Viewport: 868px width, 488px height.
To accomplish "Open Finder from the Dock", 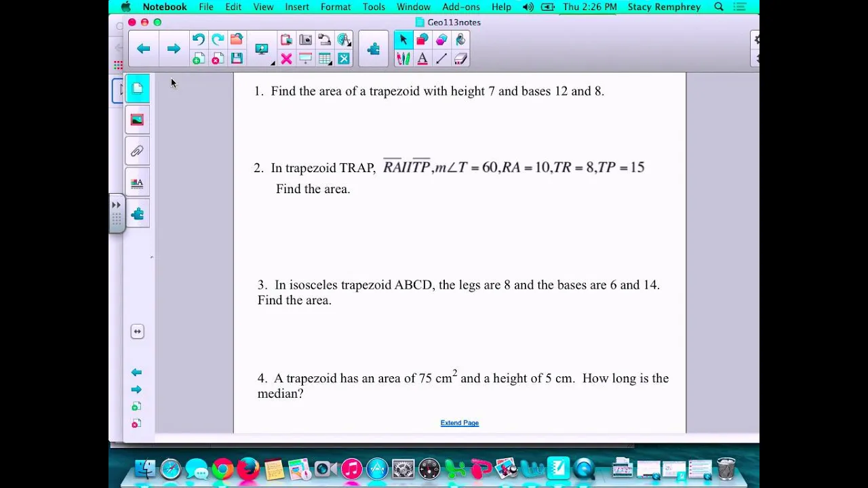I will (x=144, y=468).
